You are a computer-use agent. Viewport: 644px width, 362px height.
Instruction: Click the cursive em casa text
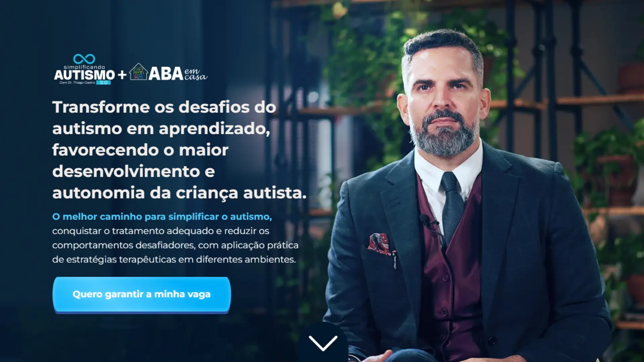point(196,74)
